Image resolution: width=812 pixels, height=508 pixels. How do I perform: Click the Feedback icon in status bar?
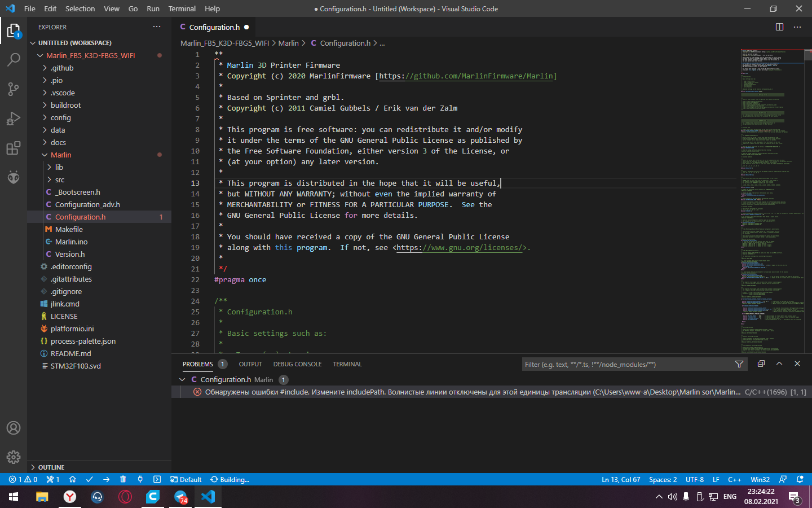point(783,479)
